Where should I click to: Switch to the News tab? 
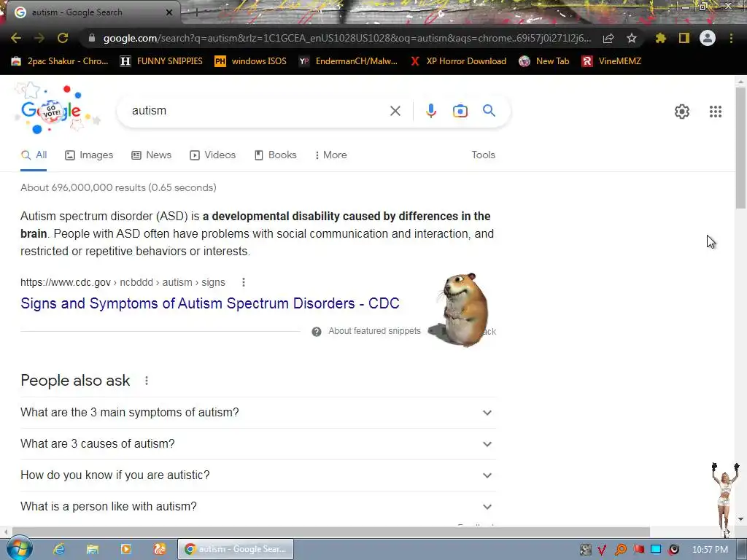point(152,155)
